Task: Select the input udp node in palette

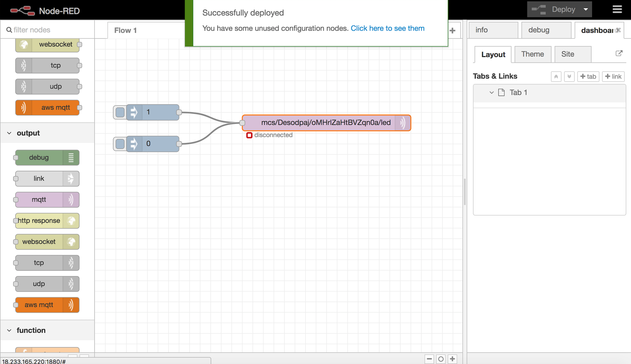Action: (x=47, y=86)
